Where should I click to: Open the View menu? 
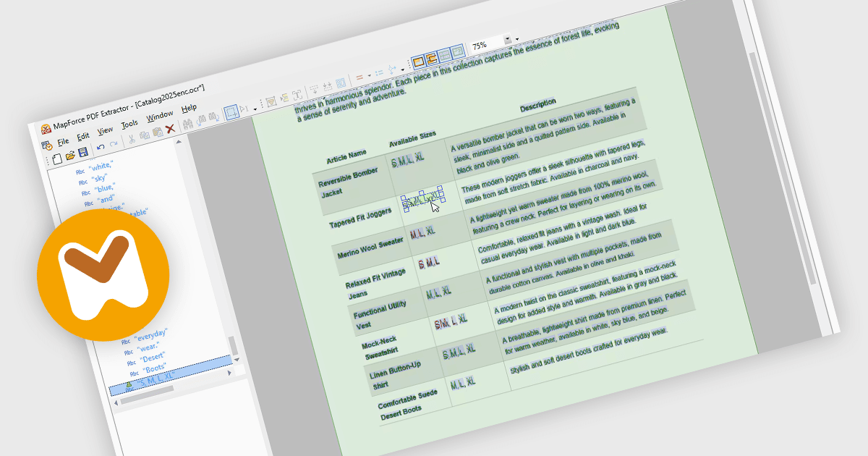coord(105,130)
